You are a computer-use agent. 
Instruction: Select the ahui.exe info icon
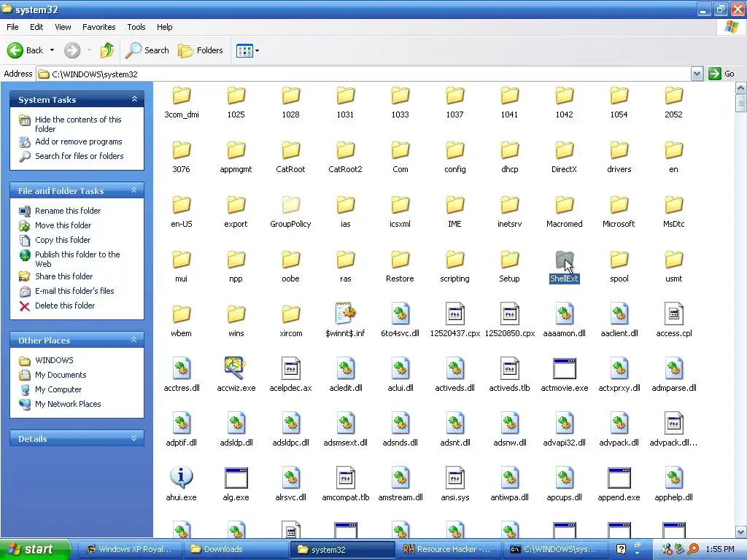[x=181, y=478]
